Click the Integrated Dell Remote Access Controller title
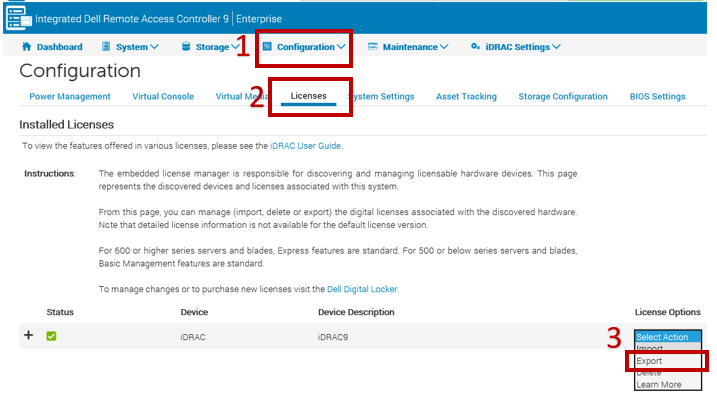Screen dimensions: 717x397 (x=132, y=19)
